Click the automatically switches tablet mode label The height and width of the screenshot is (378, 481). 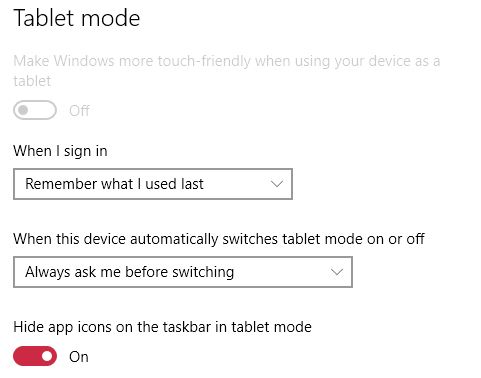(x=219, y=239)
